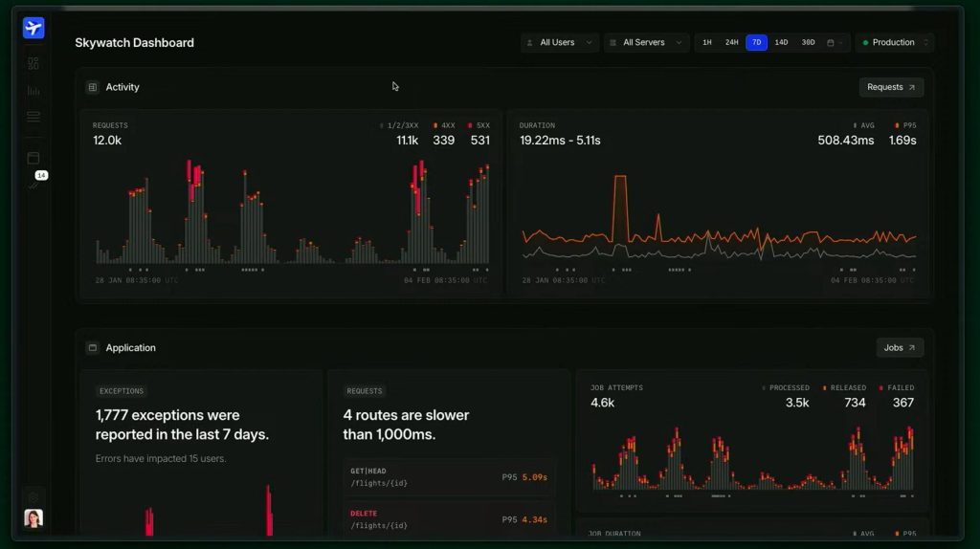Open the Jobs link in Application
Image resolution: width=980 pixels, height=549 pixels.
[900, 348]
